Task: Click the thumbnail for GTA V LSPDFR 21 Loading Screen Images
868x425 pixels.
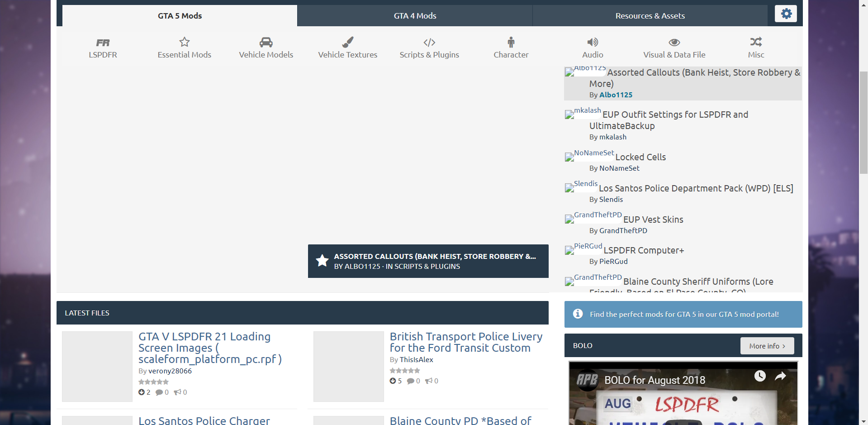Action: coord(97,367)
